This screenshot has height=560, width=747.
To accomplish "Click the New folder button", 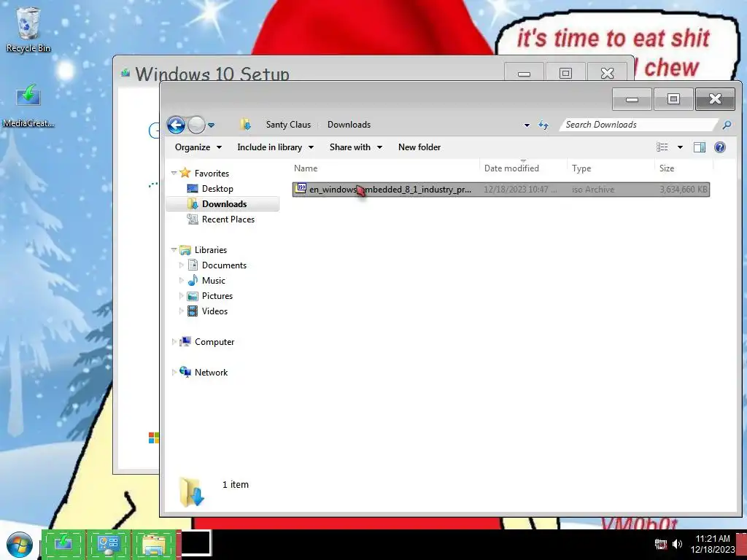I will [419, 147].
